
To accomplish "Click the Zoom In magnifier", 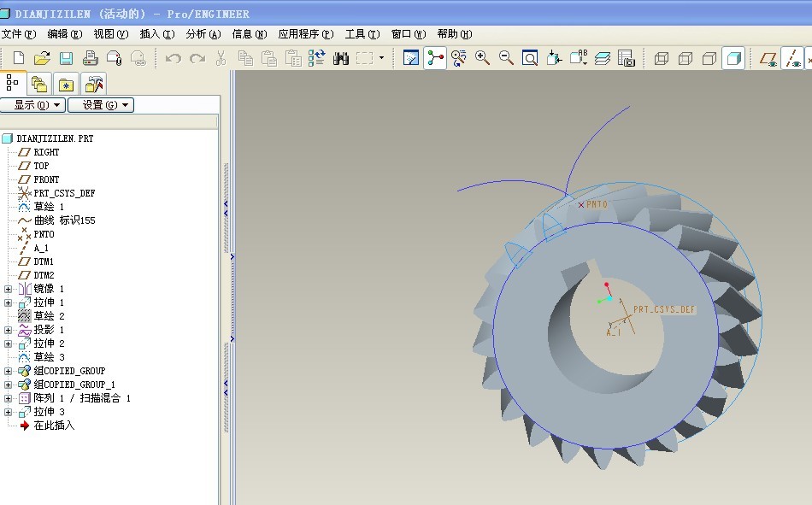I will coord(482,58).
